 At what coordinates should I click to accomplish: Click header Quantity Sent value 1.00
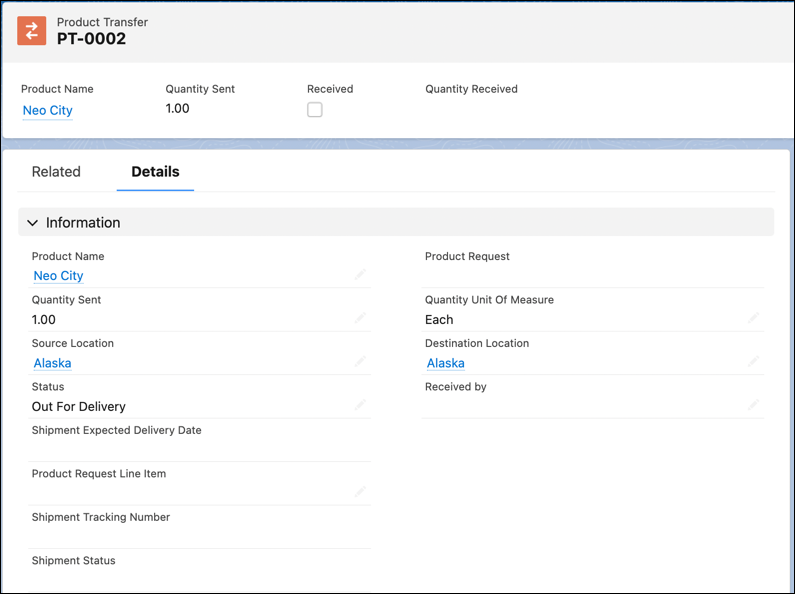click(177, 108)
